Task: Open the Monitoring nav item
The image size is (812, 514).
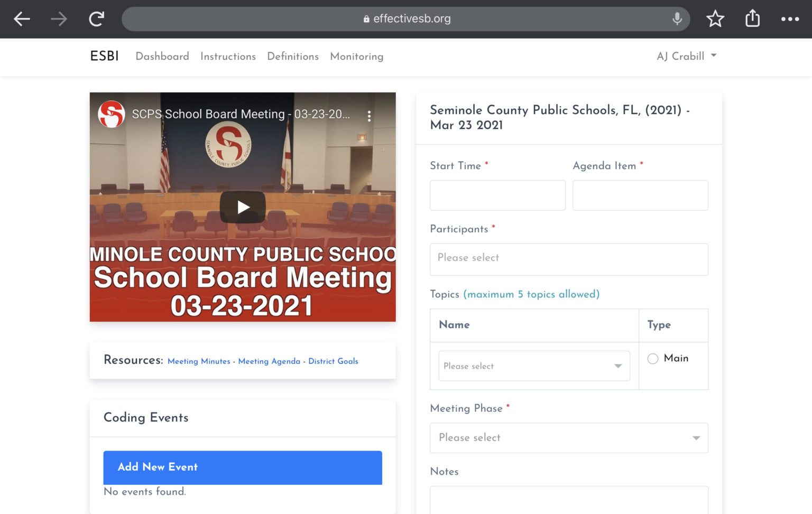Action: (357, 56)
